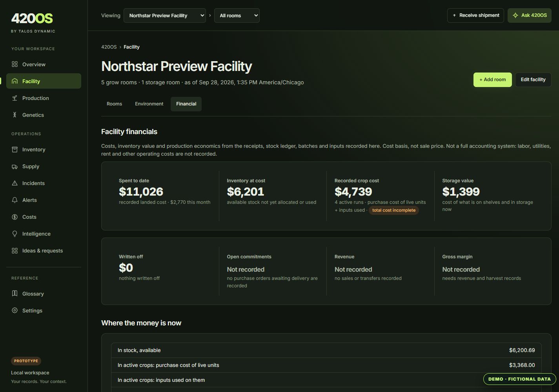Click the Incidents warning triangle icon
The image size is (559, 392).
(15, 183)
